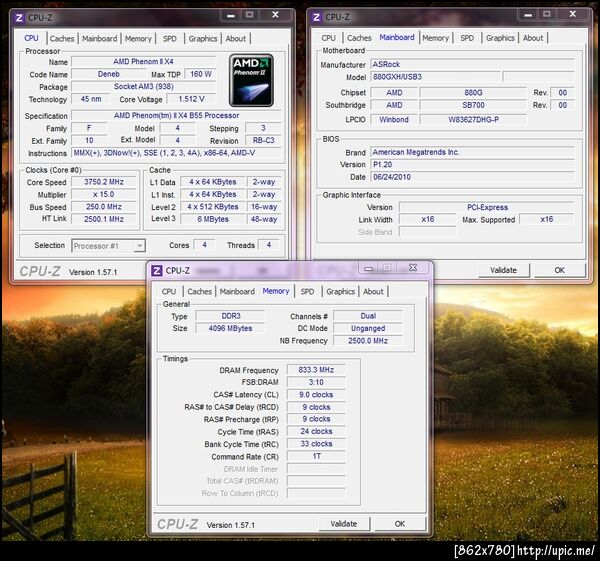Select the Mainboard tab in the Mainboard window
Viewport: 600px width, 561px height.
pos(397,38)
